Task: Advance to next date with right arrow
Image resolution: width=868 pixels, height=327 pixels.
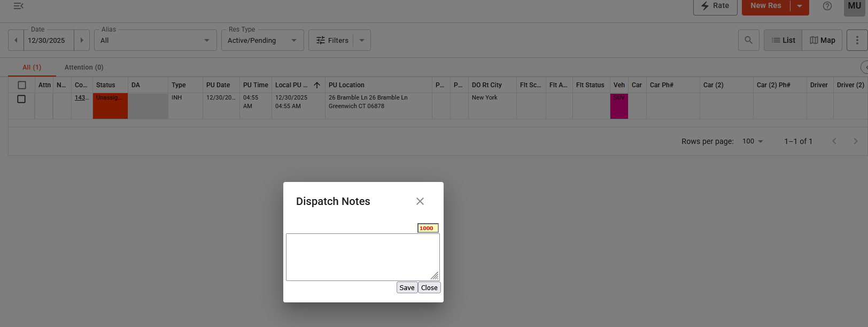Action: (82, 40)
